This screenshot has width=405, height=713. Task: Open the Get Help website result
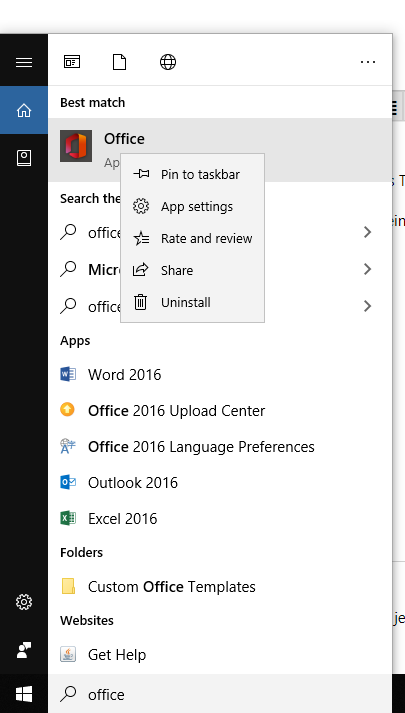(x=220, y=654)
